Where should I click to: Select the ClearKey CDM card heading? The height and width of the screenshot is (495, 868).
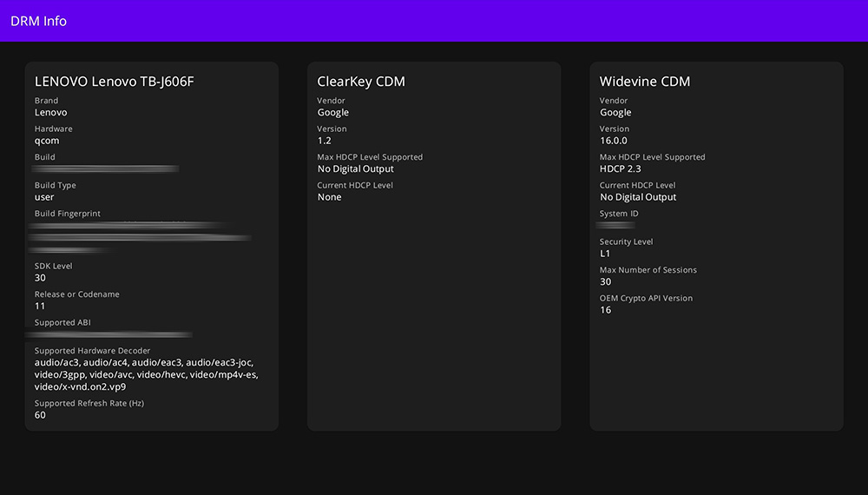(361, 82)
